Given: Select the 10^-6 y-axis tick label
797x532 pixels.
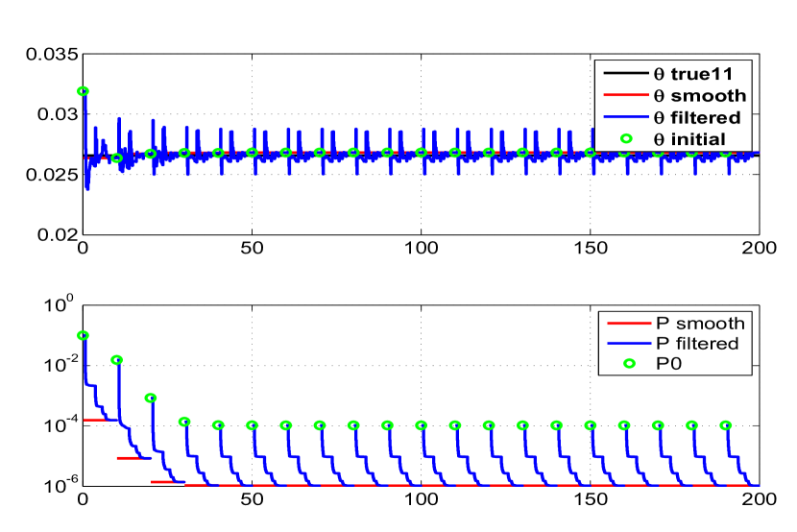Looking at the screenshot, I should pos(59,485).
